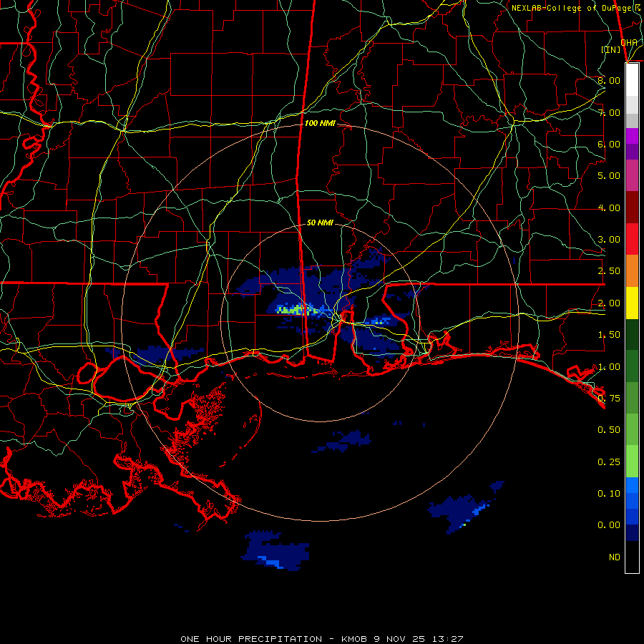Screen dimensions: 644x644
Task: Click the magenta legend color block
Action: tap(632, 175)
